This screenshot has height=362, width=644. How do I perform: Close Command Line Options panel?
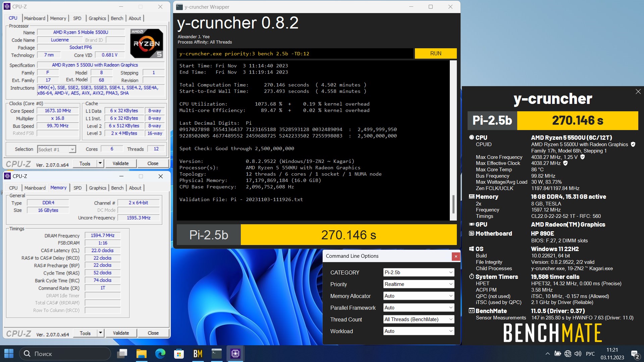(455, 256)
